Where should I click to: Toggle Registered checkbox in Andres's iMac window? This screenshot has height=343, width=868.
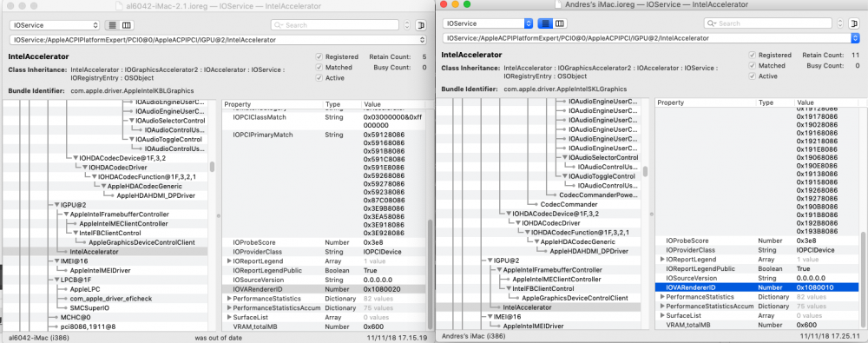point(752,56)
